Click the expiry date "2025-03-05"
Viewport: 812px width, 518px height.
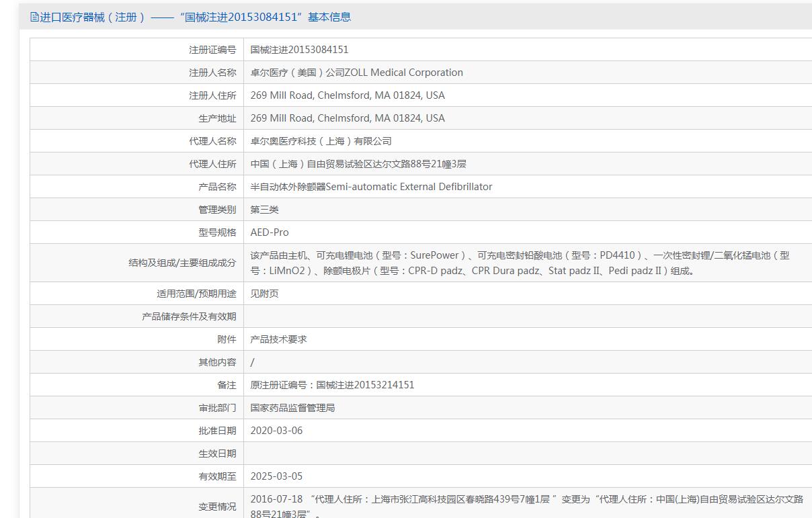click(x=276, y=476)
